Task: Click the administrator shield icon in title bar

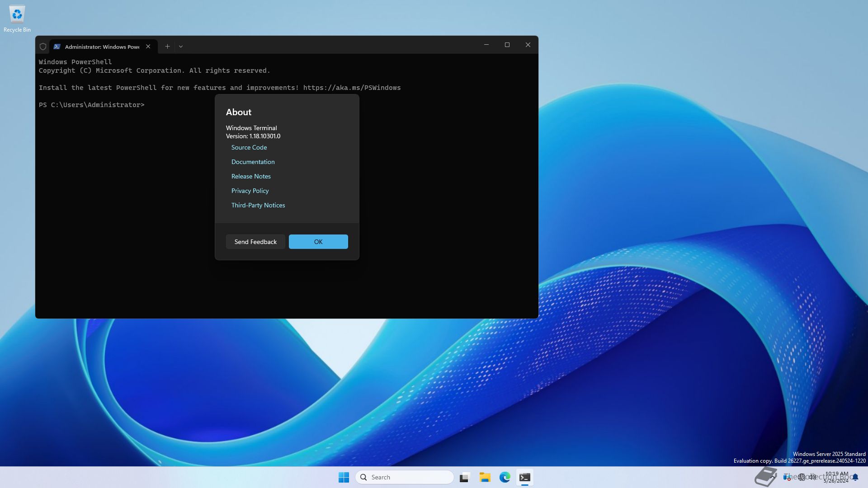Action: click(43, 47)
